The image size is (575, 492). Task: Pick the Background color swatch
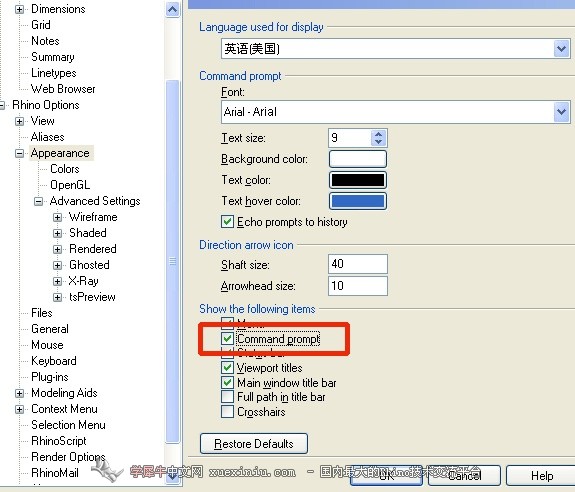point(358,159)
